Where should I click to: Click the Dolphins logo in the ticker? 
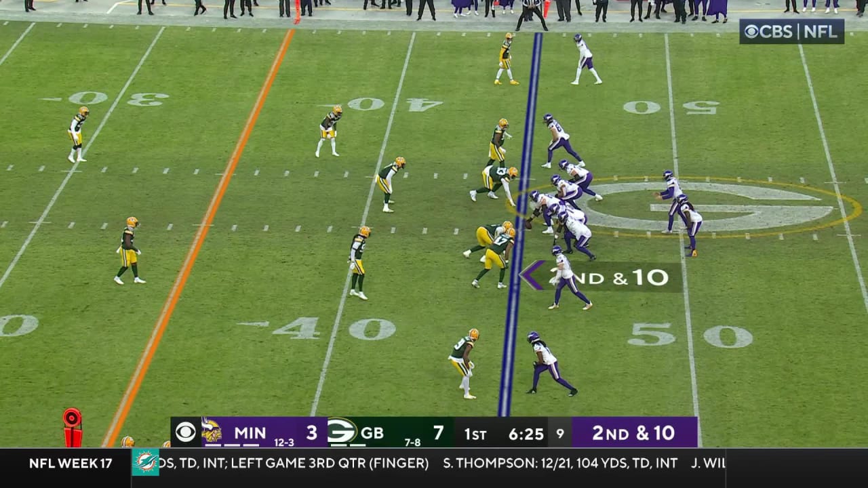145,463
